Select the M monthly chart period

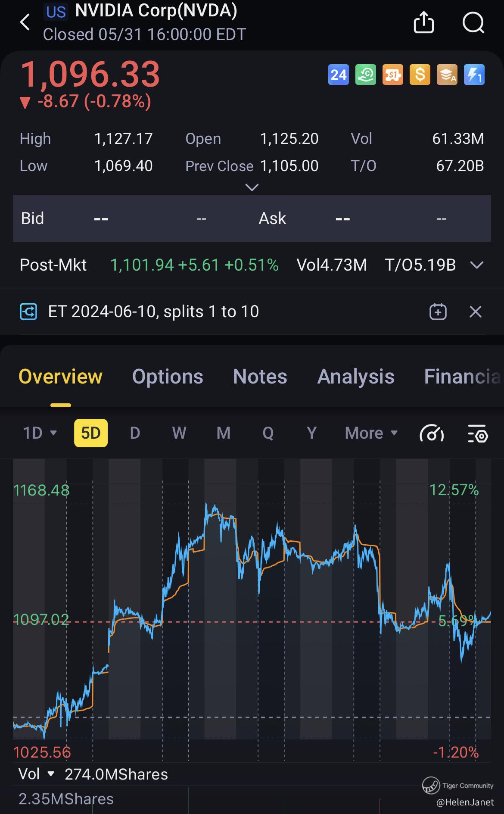pos(223,433)
